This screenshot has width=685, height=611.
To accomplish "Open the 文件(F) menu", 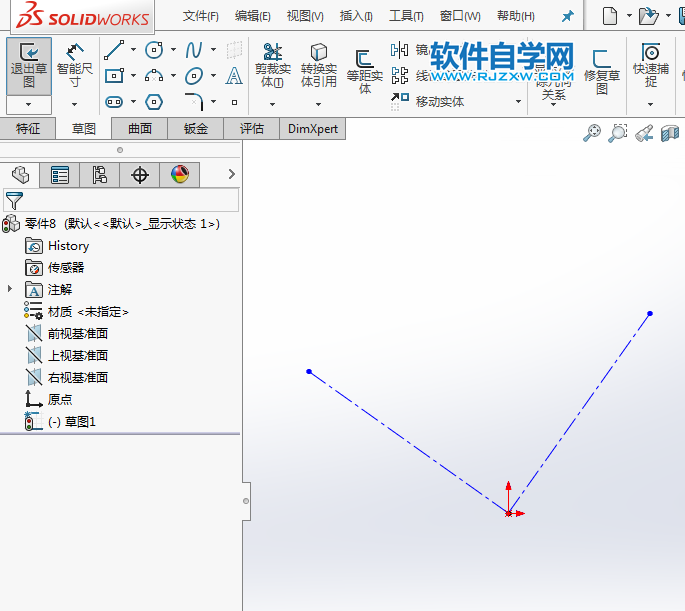I will [201, 16].
